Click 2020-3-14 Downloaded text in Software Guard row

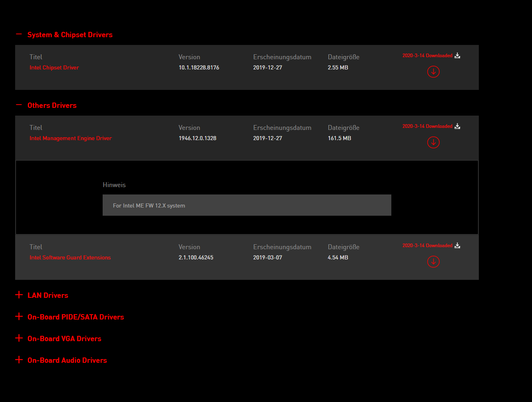point(427,246)
